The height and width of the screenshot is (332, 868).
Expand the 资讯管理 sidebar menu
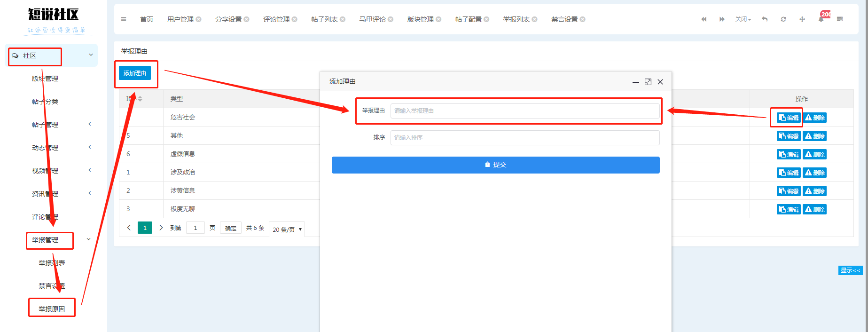pyautogui.click(x=90, y=193)
